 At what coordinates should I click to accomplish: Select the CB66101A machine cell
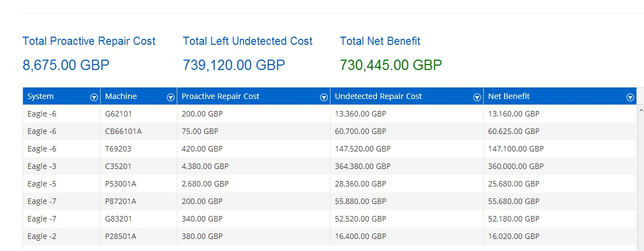coord(123,131)
